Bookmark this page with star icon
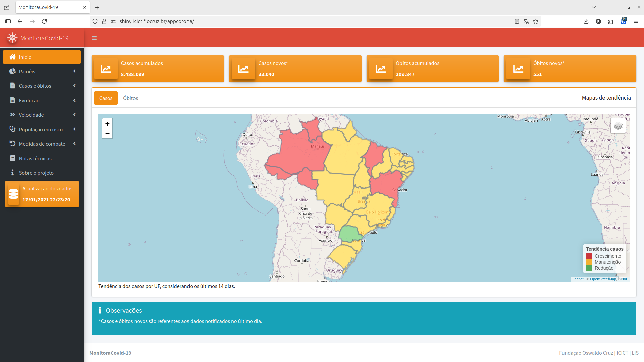Image resolution: width=644 pixels, height=362 pixels. click(536, 21)
